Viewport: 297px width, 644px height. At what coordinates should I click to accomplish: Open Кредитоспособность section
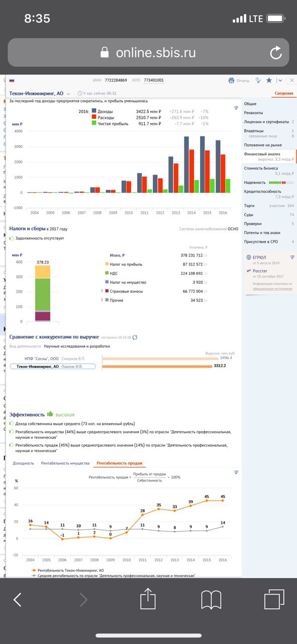click(262, 191)
